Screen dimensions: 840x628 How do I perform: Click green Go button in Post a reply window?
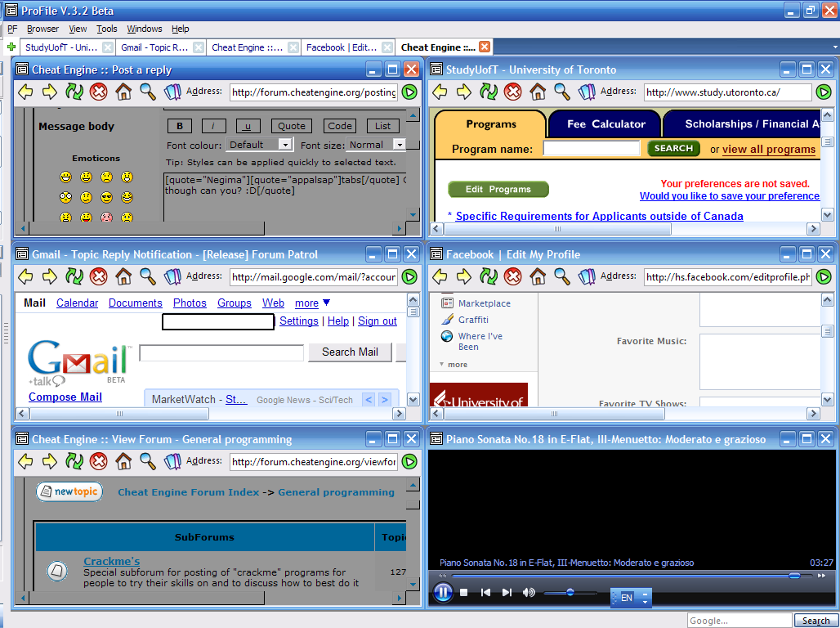(x=409, y=92)
